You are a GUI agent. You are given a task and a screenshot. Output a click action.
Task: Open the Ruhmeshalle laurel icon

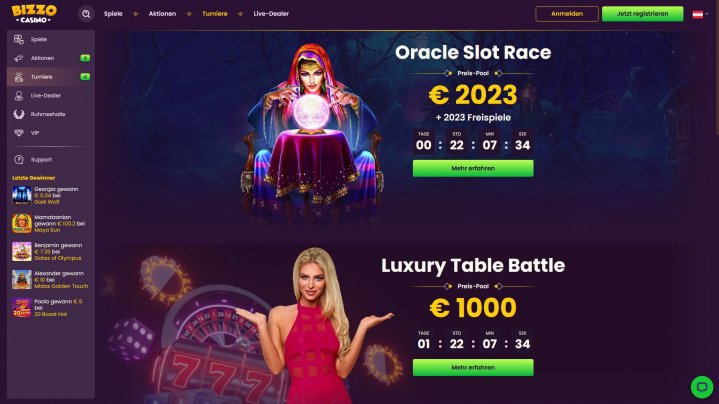(x=19, y=114)
